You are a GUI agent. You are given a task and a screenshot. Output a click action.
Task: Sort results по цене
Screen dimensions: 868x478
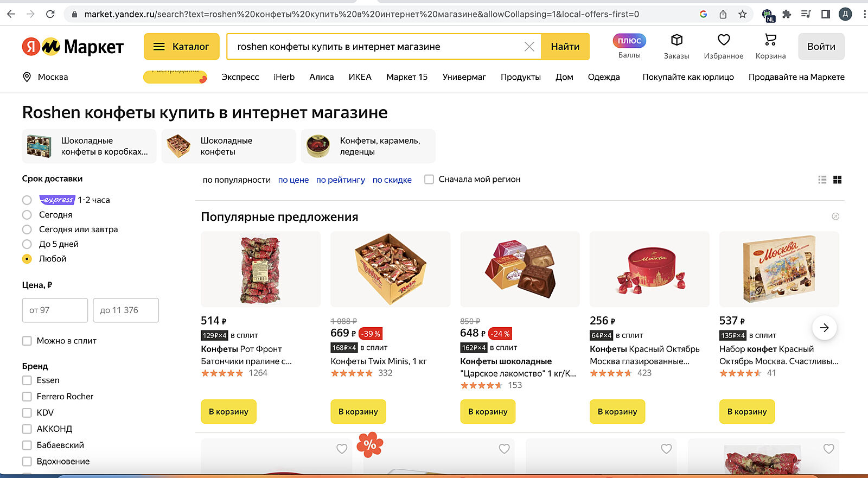pyautogui.click(x=293, y=180)
